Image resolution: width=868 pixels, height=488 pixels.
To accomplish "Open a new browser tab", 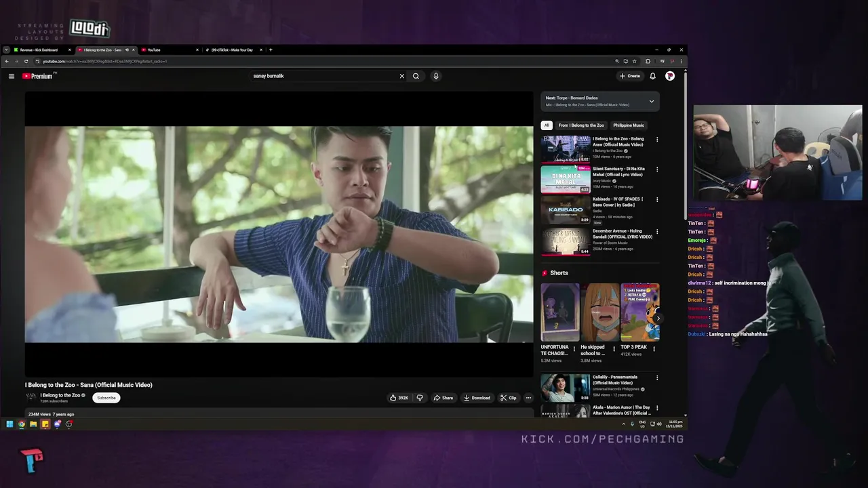I will click(271, 49).
